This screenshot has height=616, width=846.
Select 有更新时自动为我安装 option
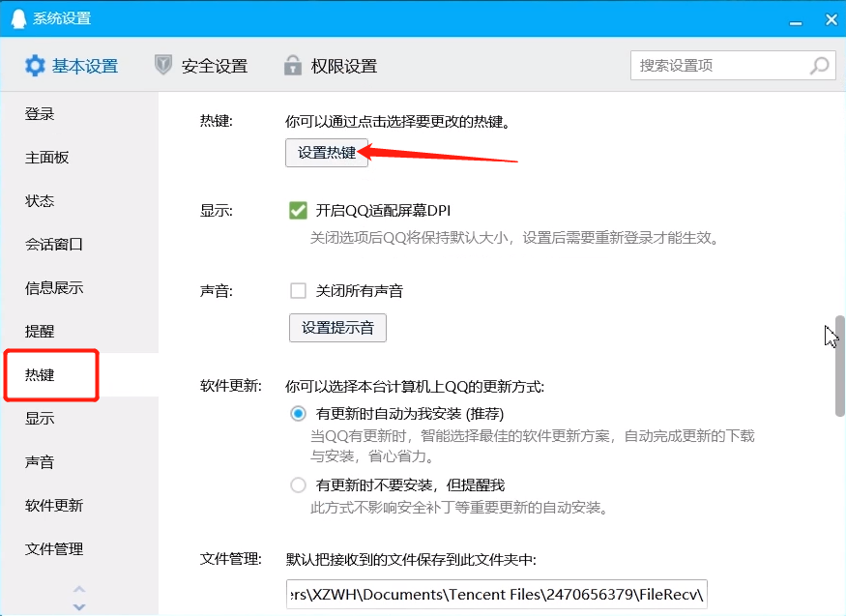pos(298,413)
